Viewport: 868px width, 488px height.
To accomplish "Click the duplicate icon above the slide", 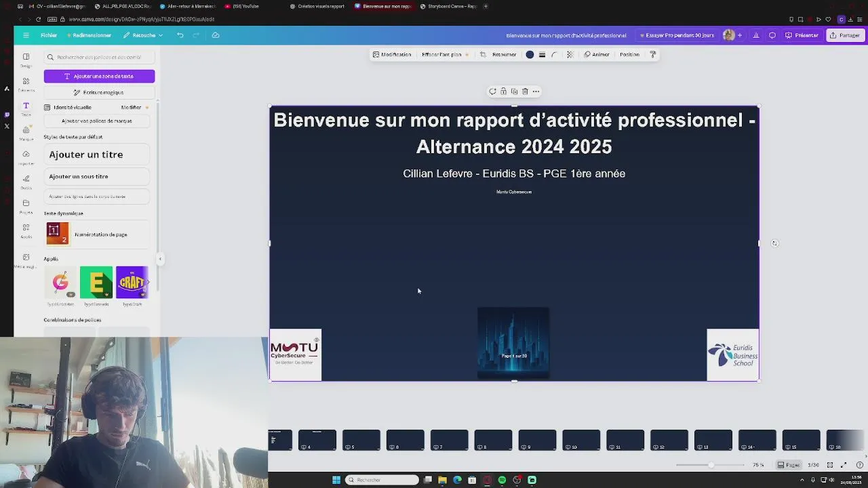I will tap(514, 91).
